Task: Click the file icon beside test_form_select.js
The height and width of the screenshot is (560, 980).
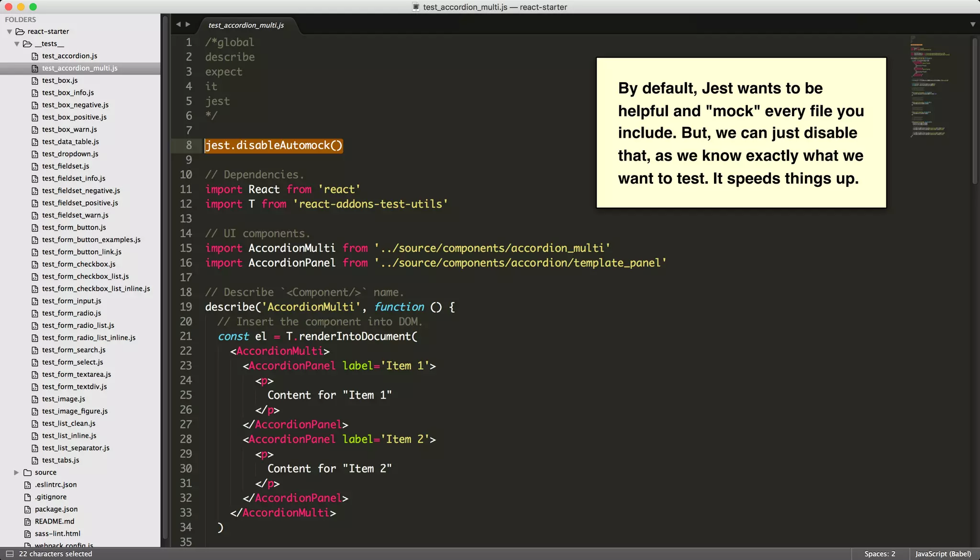Action: tap(35, 362)
